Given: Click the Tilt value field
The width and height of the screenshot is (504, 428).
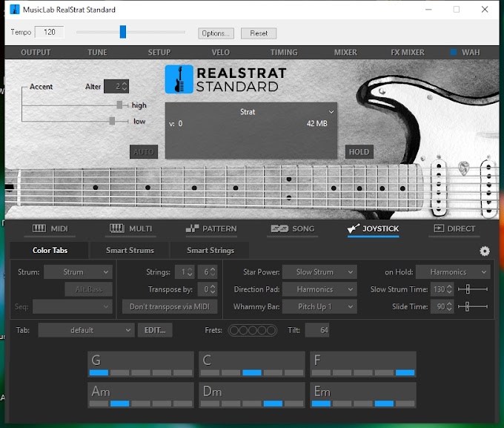Looking at the screenshot, I should pyautogui.click(x=317, y=330).
